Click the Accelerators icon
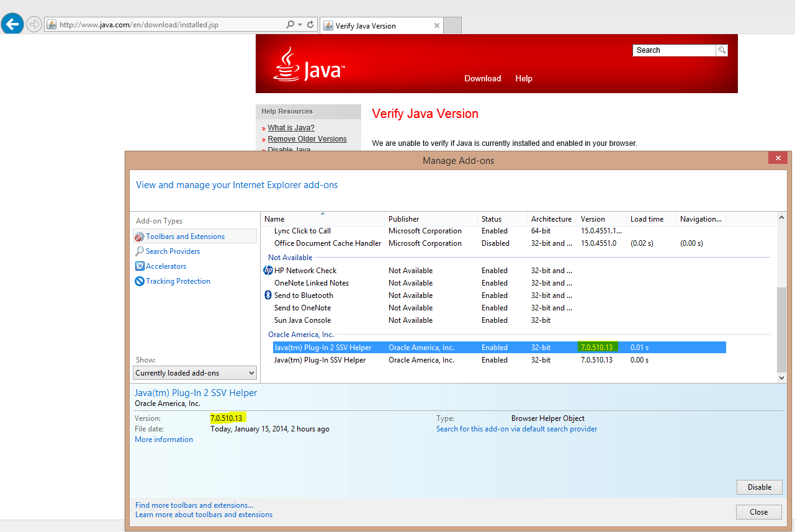 [140, 266]
